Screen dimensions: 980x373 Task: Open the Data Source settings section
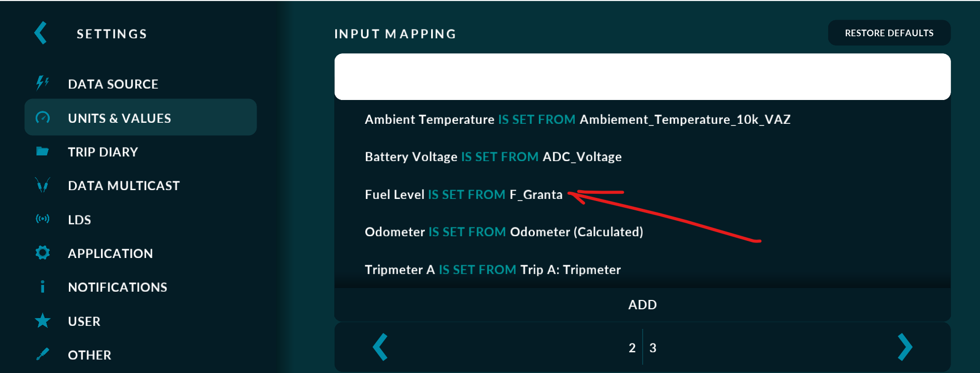click(113, 84)
